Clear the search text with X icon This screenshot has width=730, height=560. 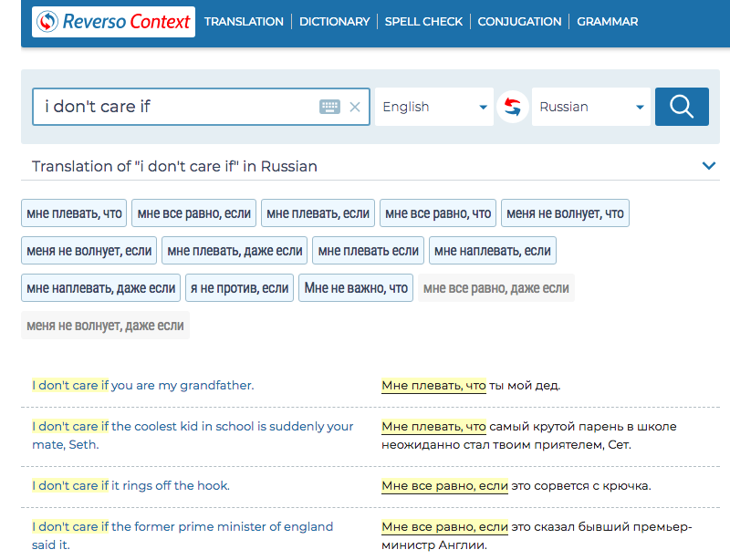click(355, 107)
